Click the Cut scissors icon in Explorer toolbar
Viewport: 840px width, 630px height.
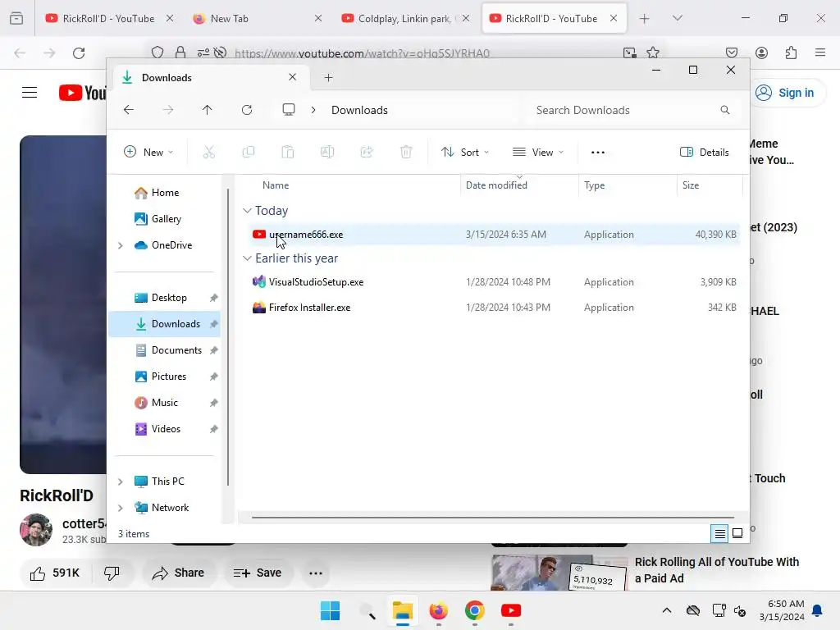[209, 152]
